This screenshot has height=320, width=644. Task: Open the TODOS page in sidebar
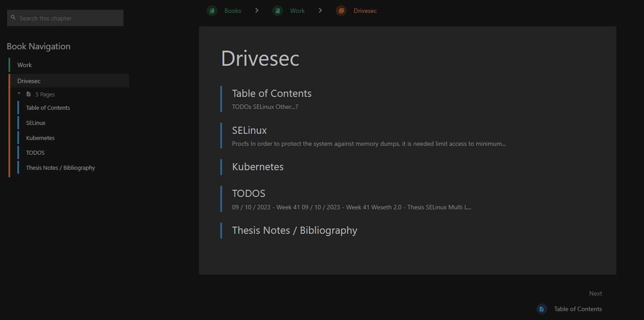[x=35, y=152]
